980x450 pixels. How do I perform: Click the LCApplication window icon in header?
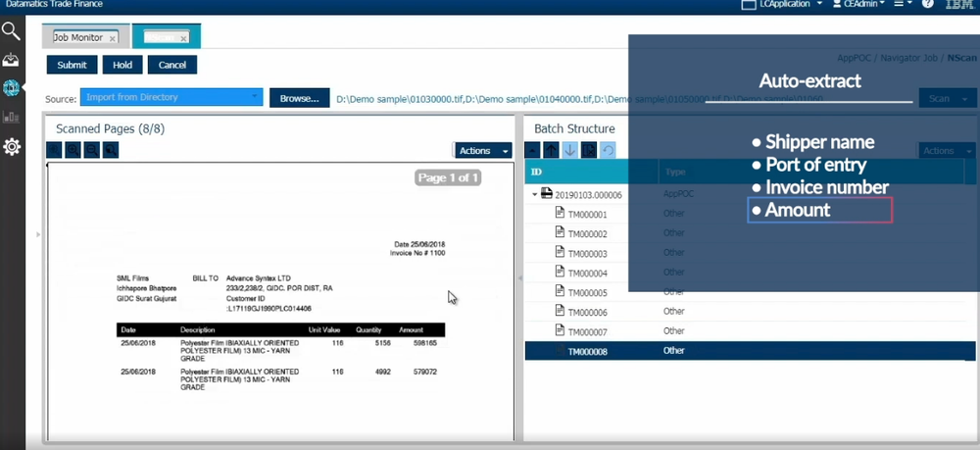(748, 4)
